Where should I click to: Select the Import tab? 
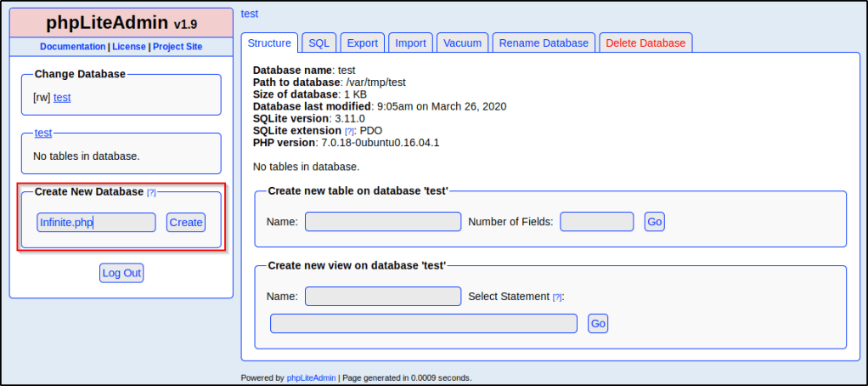point(411,43)
